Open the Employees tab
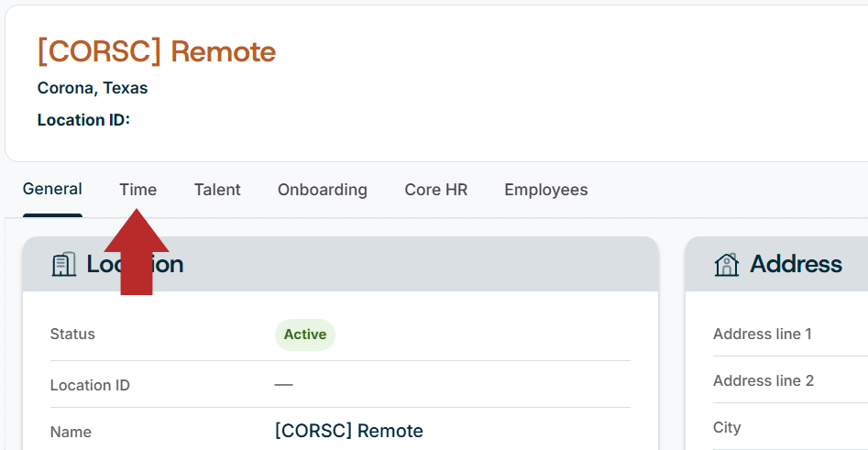The height and width of the screenshot is (450, 868). [x=545, y=190]
